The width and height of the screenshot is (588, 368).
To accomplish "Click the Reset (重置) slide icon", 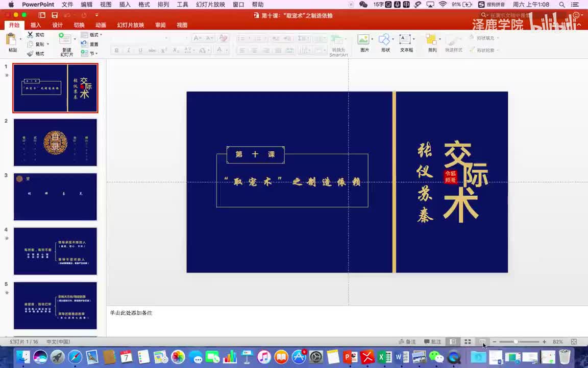I will pos(85,44).
